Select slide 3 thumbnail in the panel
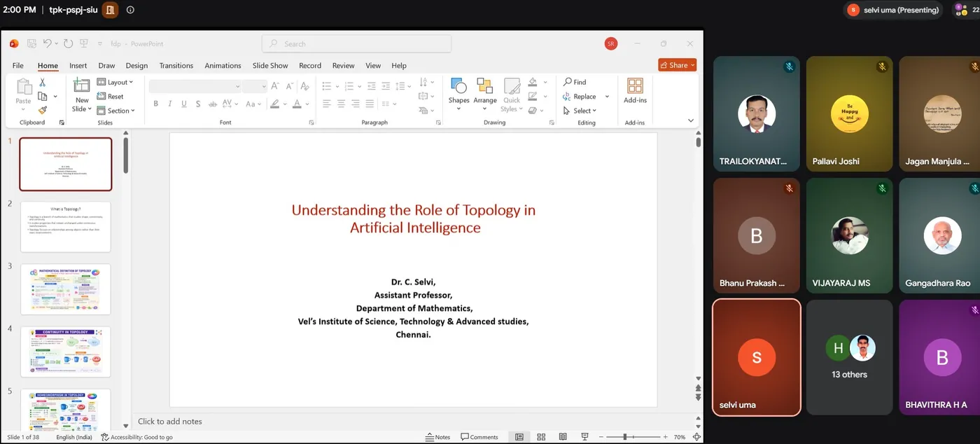Screen dimensions: 980x444 pos(65,289)
